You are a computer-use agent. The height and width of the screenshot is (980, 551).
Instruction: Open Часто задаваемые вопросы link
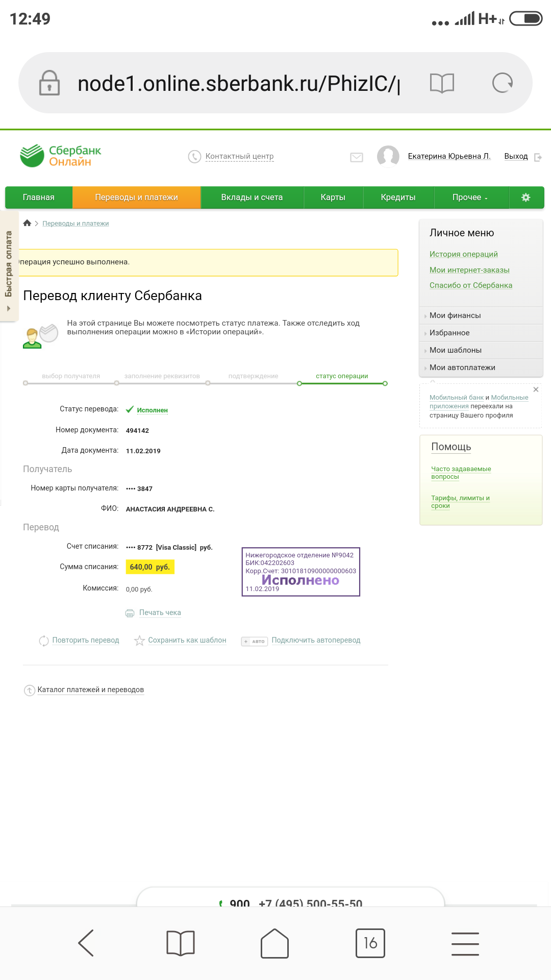click(x=461, y=473)
